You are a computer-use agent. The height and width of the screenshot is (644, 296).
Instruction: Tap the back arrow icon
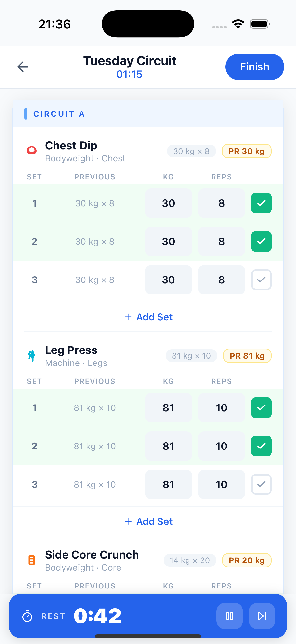click(23, 67)
